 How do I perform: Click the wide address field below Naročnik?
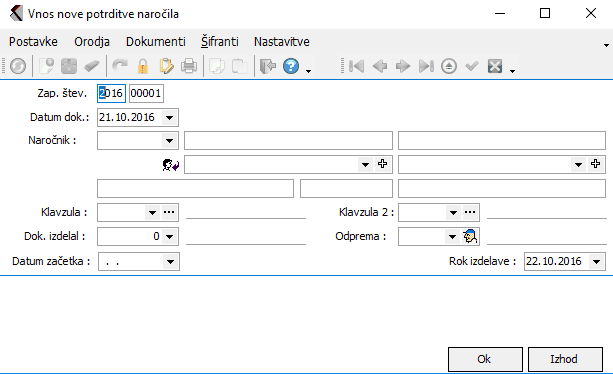(x=195, y=189)
